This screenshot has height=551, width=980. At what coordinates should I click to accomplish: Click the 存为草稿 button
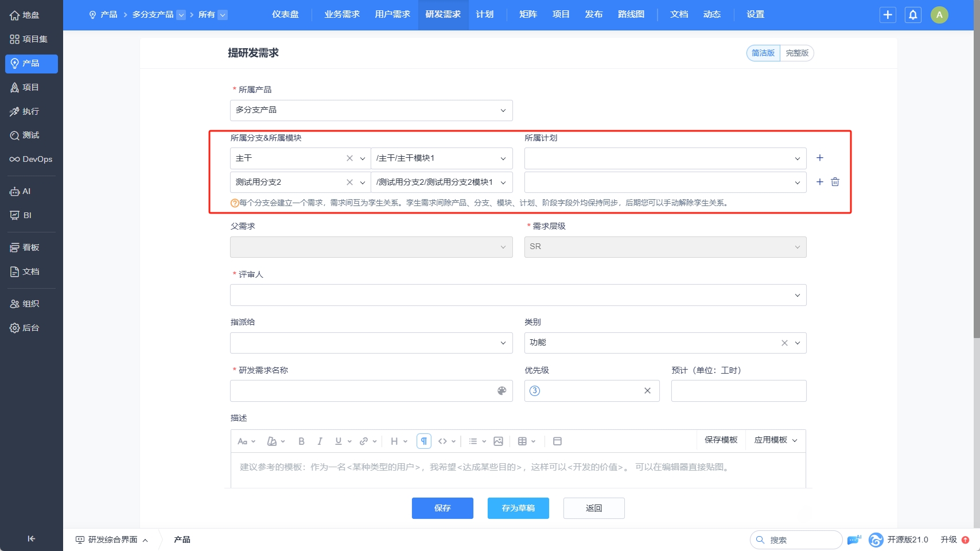click(x=518, y=508)
